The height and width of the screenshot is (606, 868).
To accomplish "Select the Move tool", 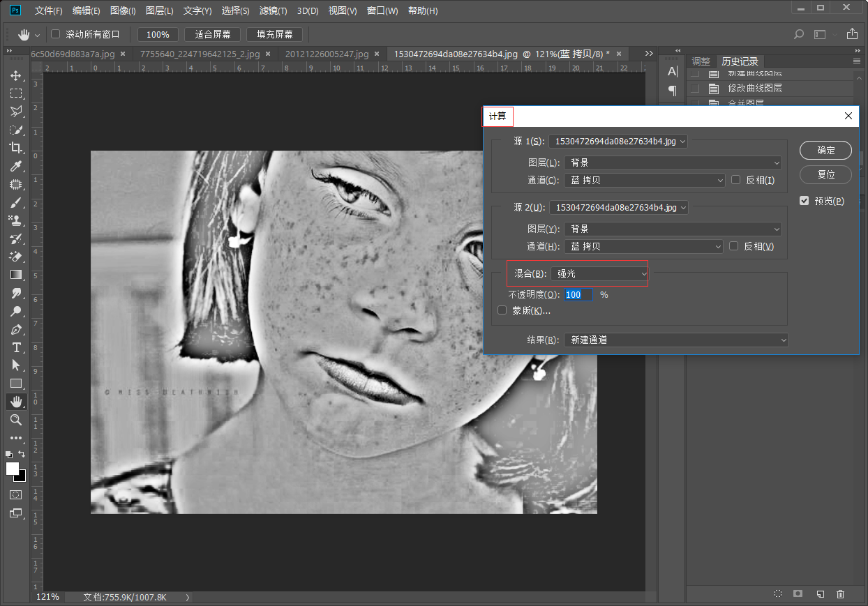I will point(16,75).
